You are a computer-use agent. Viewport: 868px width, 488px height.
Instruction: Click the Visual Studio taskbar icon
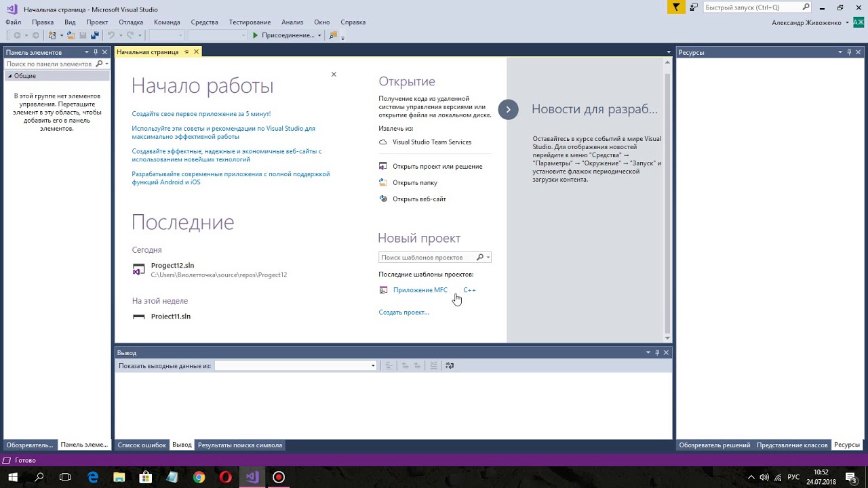252,477
